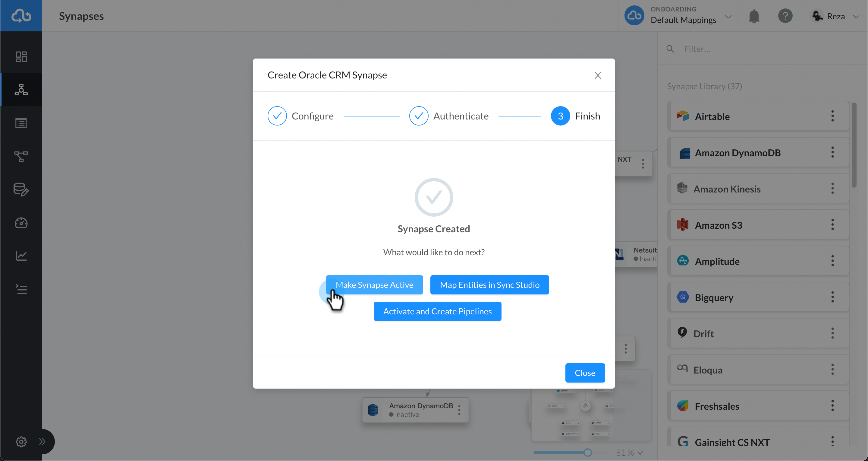Click the Amazon Kinesis icon
The width and height of the screenshot is (868, 461).
click(682, 188)
